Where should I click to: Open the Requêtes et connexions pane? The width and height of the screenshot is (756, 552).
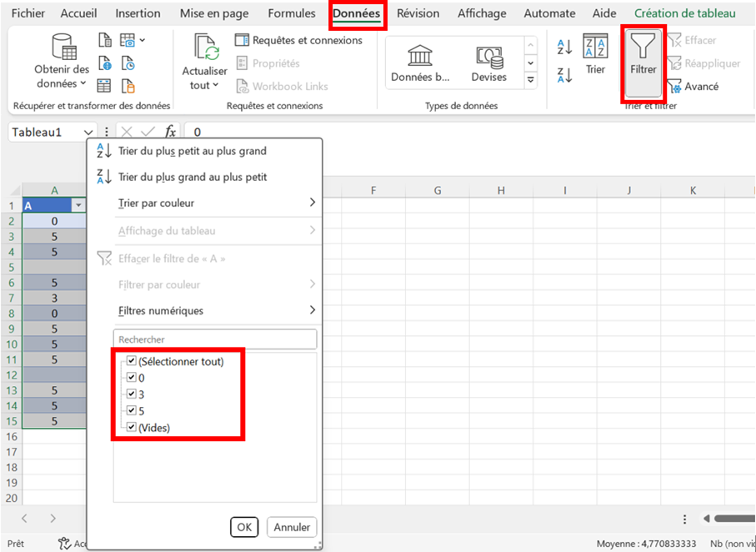(x=298, y=40)
